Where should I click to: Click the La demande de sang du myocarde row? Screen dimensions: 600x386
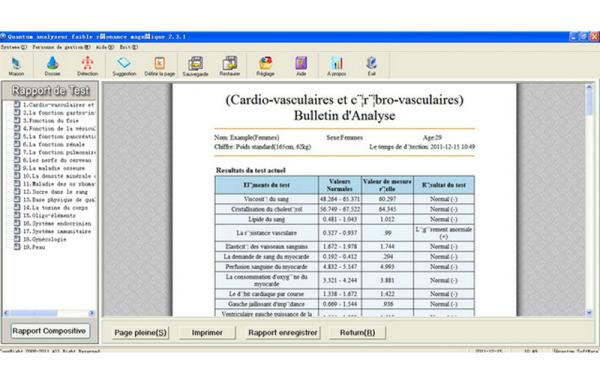[344, 257]
